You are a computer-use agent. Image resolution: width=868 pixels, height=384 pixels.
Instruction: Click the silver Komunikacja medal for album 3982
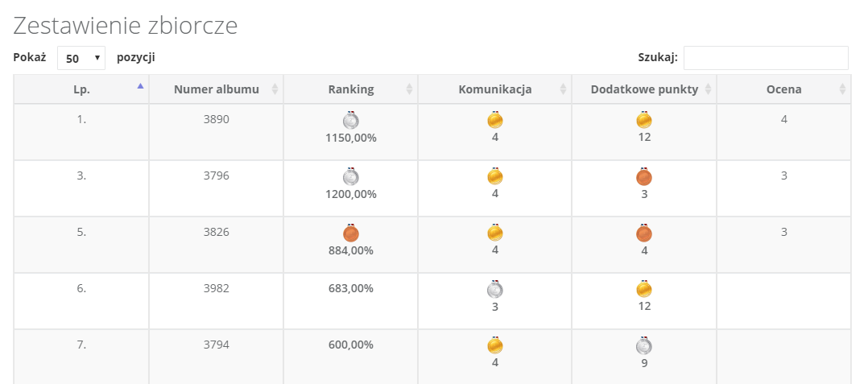(x=495, y=289)
